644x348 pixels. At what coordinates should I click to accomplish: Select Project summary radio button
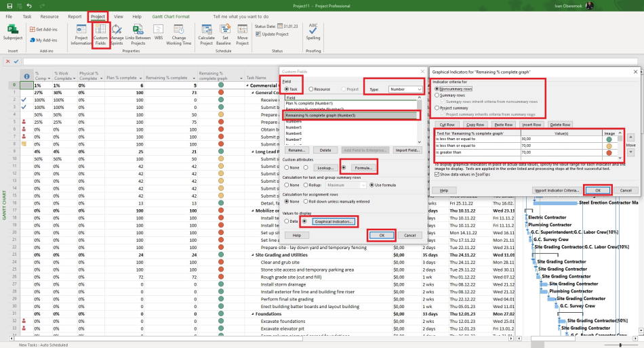tap(437, 108)
